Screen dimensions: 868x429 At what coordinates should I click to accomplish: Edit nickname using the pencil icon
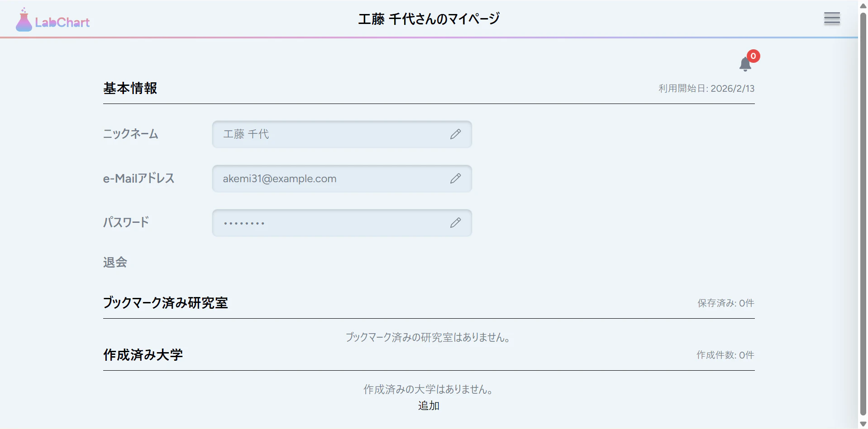(x=455, y=134)
